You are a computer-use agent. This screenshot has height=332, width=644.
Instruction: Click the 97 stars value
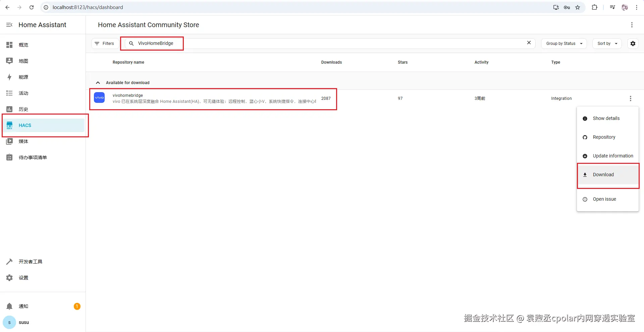400,98
